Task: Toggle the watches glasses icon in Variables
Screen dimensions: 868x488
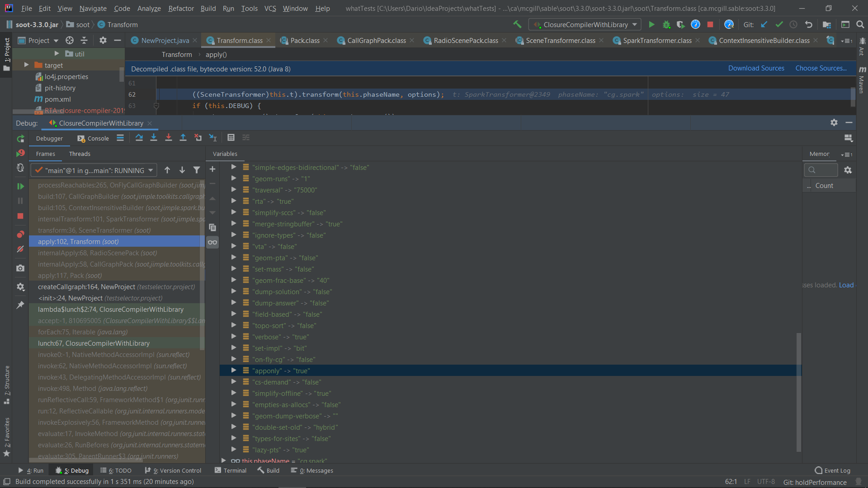Action: pos(212,243)
